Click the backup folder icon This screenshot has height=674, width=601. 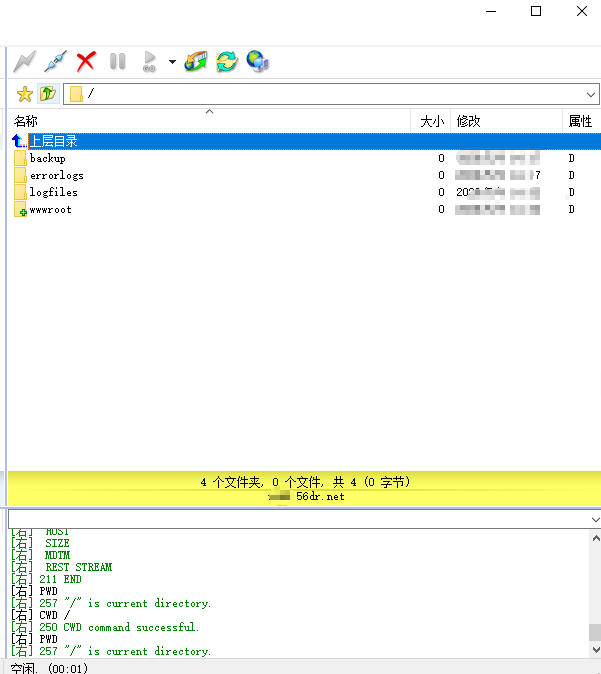coord(20,158)
